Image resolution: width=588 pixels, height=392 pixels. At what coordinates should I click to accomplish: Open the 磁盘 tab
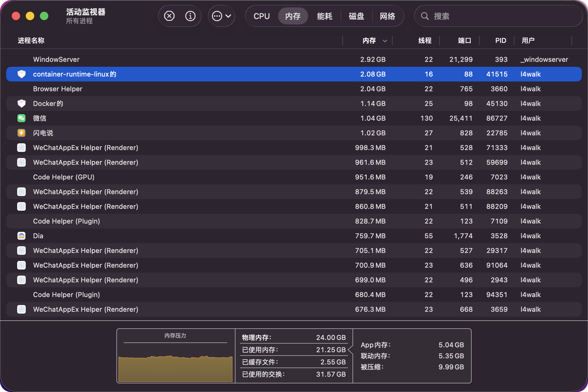(356, 16)
